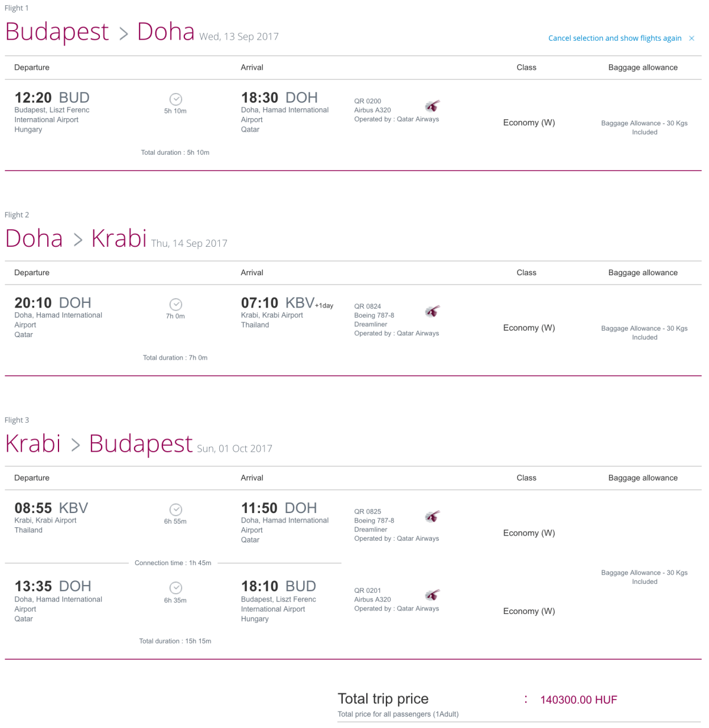Click the arrow between Doha and Krabi heading
The image size is (709, 728).
tap(78, 240)
